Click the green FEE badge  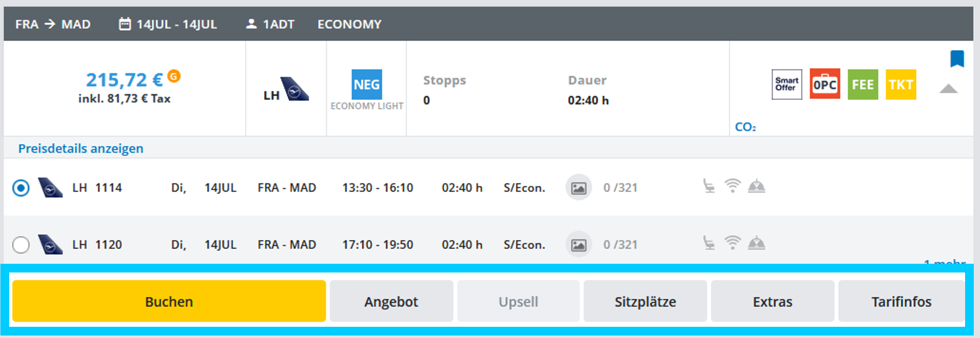pyautogui.click(x=863, y=85)
